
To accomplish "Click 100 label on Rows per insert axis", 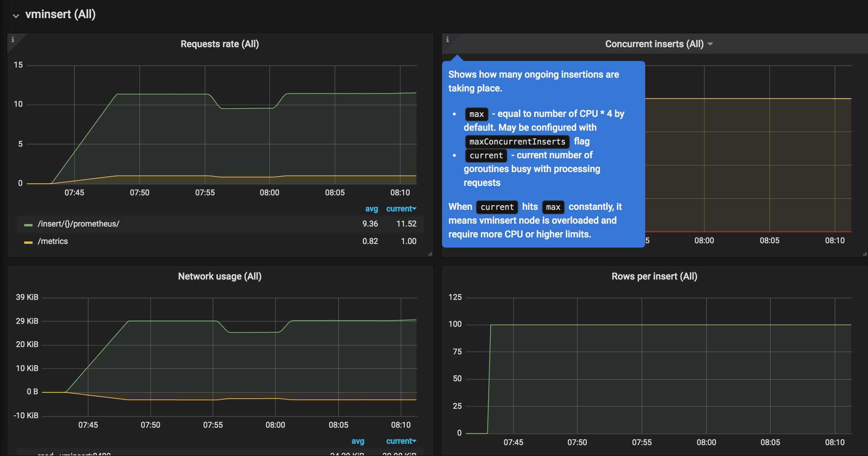I will tap(455, 324).
